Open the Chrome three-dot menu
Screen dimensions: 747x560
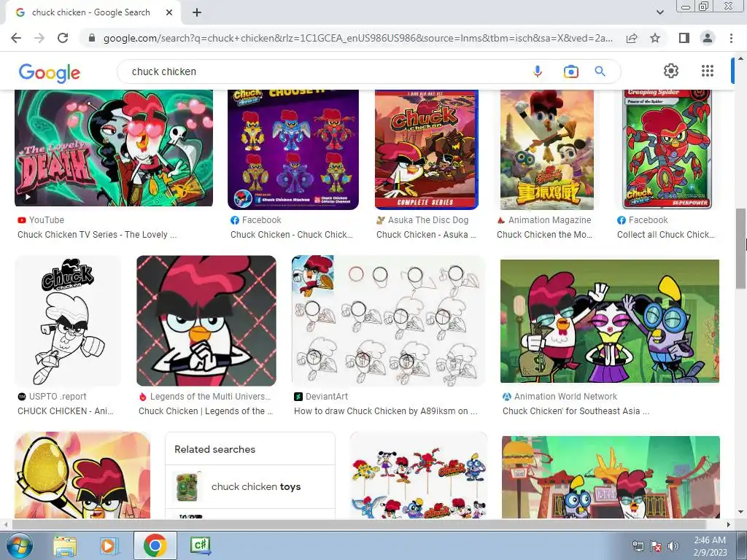(731, 38)
